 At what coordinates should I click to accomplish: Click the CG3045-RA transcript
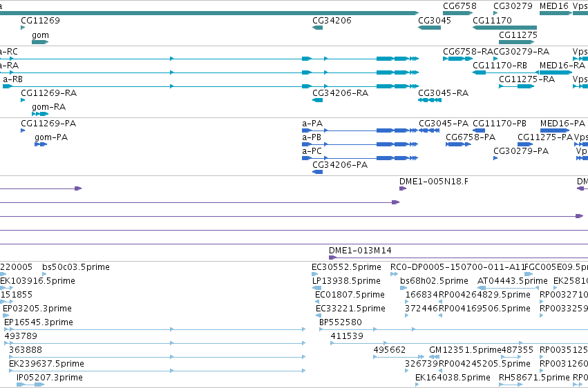430,100
